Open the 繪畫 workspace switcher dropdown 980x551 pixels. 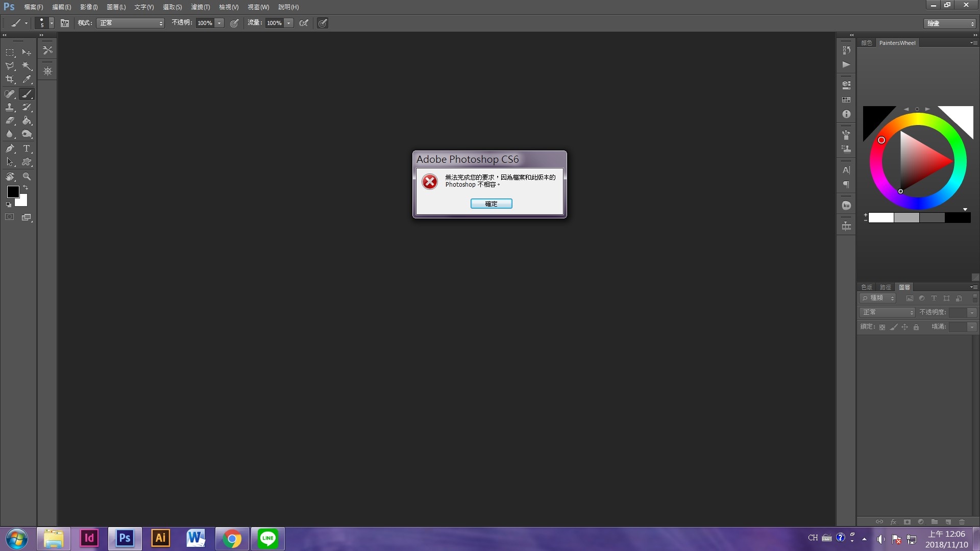tap(950, 23)
